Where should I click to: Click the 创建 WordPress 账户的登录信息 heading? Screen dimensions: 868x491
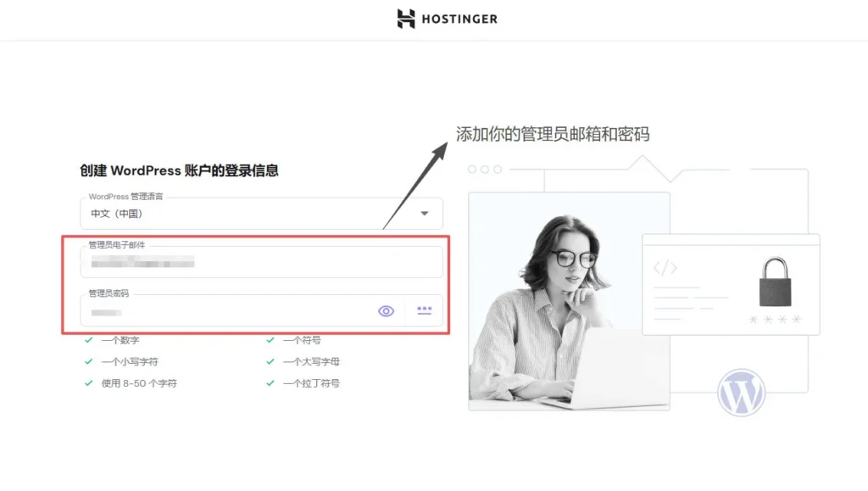[x=179, y=170]
